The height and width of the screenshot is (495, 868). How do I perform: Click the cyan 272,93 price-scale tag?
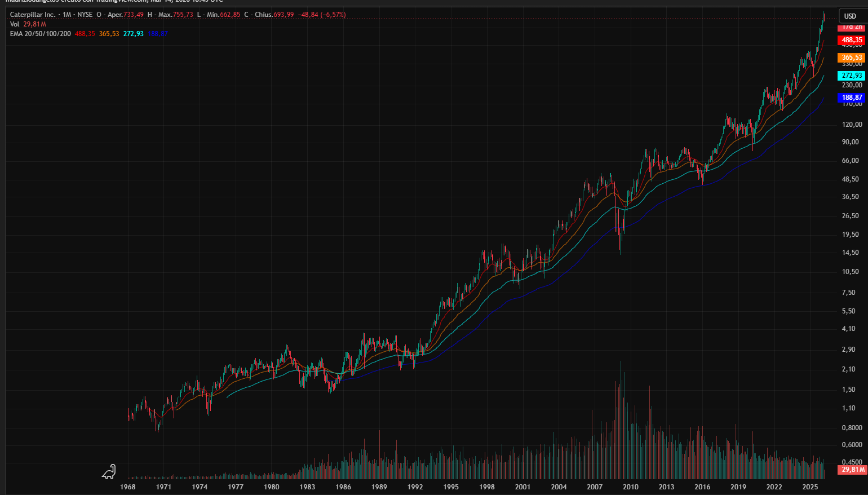(x=852, y=76)
